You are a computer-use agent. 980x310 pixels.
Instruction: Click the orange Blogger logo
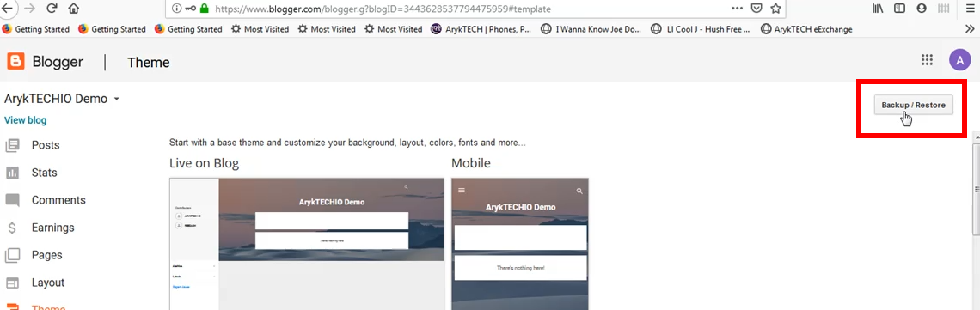point(15,60)
